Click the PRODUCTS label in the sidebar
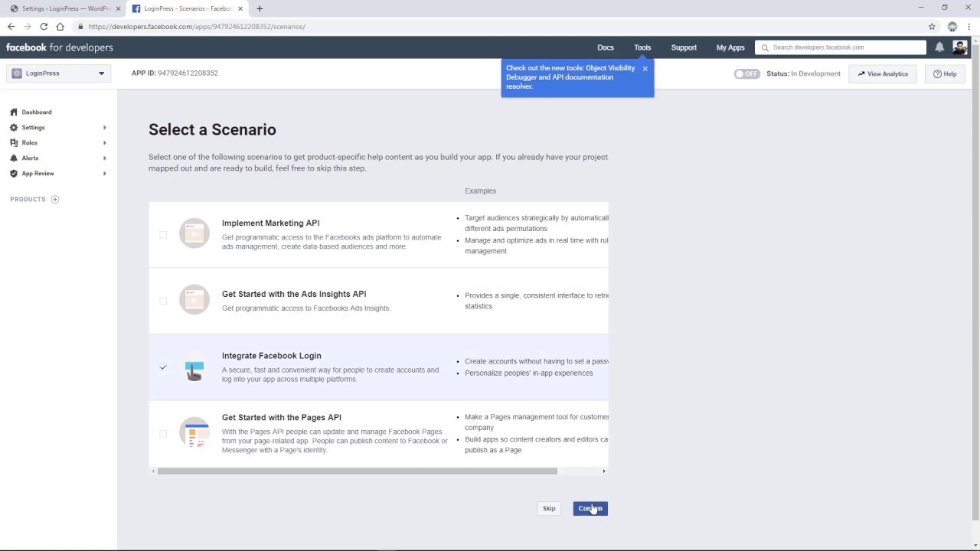This screenshot has height=551, width=980. [28, 199]
